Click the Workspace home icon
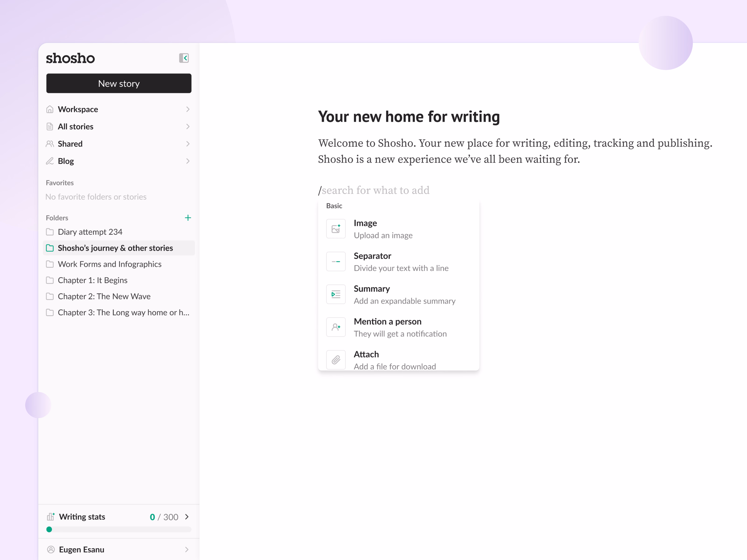Image resolution: width=747 pixels, height=560 pixels. [50, 109]
